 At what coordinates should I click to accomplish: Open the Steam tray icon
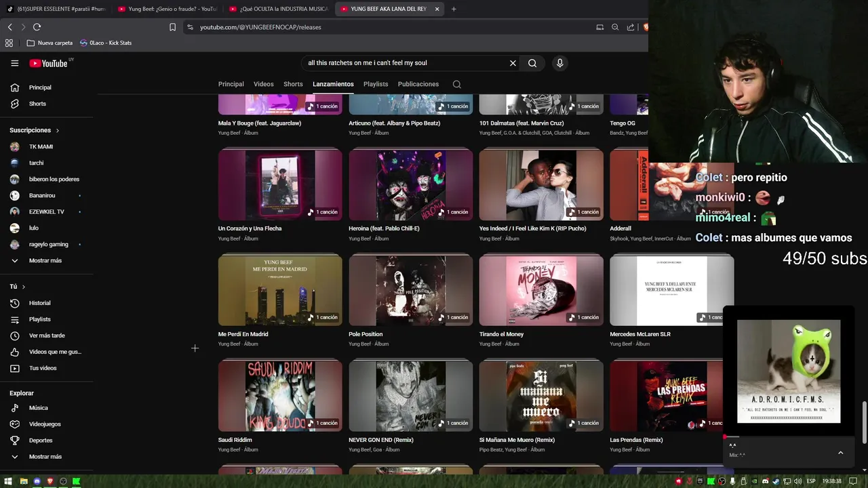(776, 481)
